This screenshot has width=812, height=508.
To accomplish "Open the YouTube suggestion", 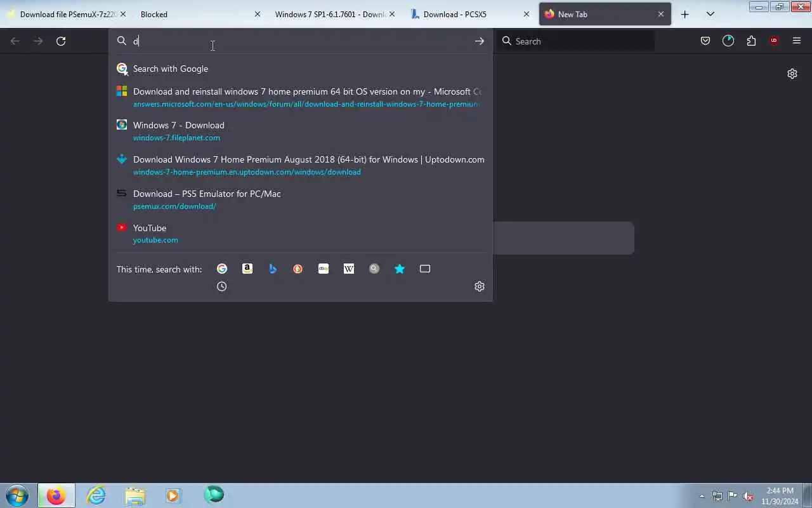I will 300,234.
